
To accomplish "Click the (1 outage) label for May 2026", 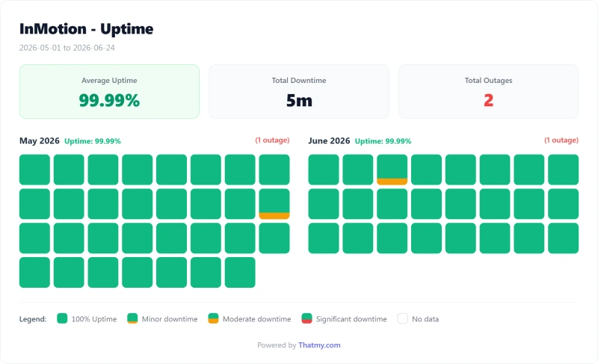I will [272, 141].
